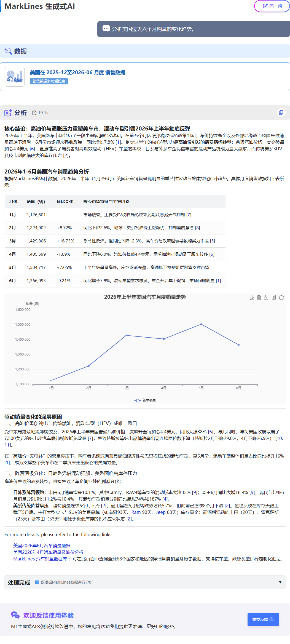Click the +16.73% change cell
Viewport: 290px width, 644px height.
tap(65, 241)
